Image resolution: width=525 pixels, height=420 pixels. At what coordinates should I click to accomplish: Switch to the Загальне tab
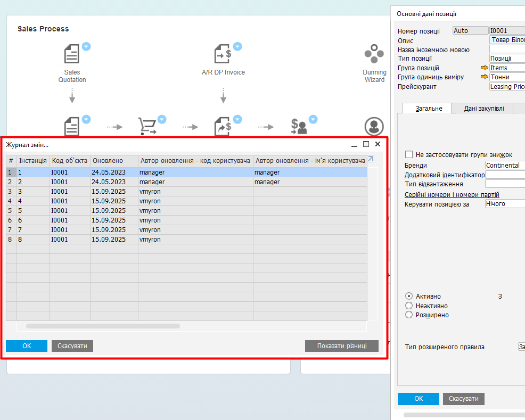(x=429, y=108)
